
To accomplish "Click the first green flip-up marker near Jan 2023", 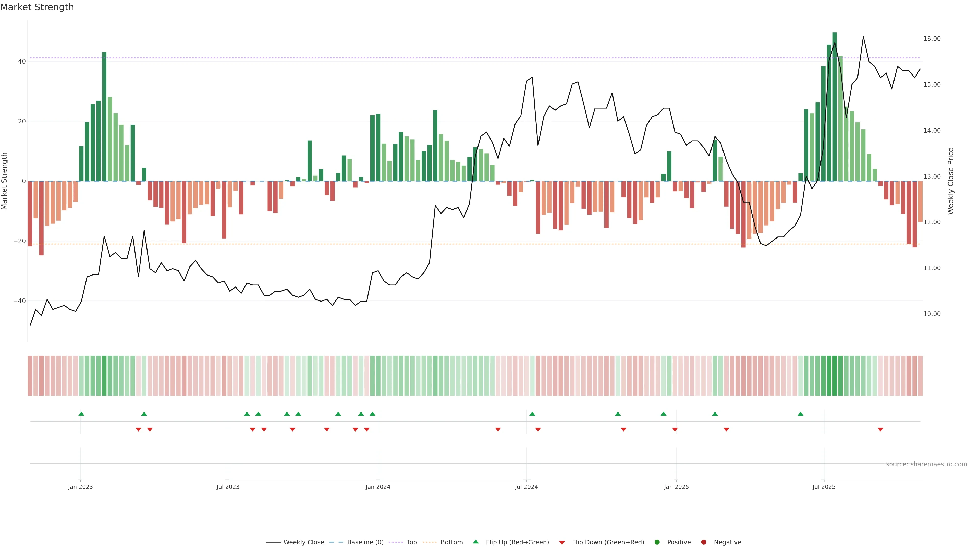I will click(x=81, y=414).
